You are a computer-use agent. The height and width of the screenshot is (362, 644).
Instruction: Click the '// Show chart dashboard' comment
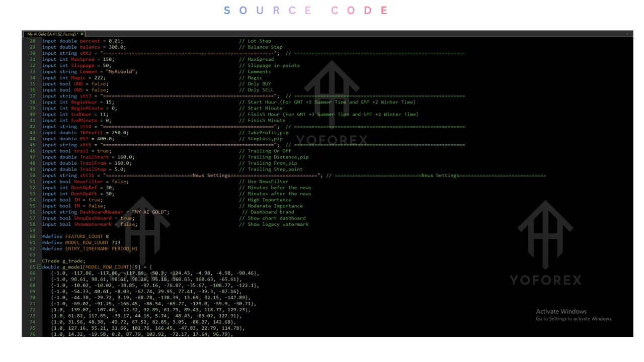[273, 218]
